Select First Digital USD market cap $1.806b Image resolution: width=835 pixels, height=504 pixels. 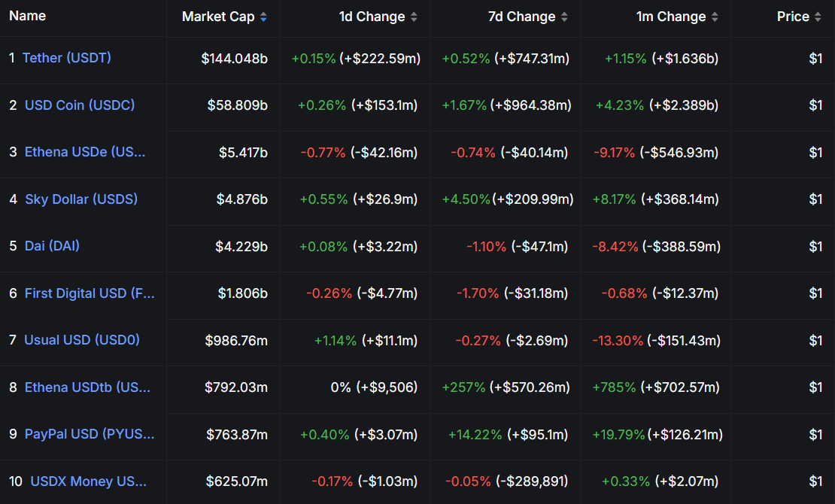coord(243,293)
